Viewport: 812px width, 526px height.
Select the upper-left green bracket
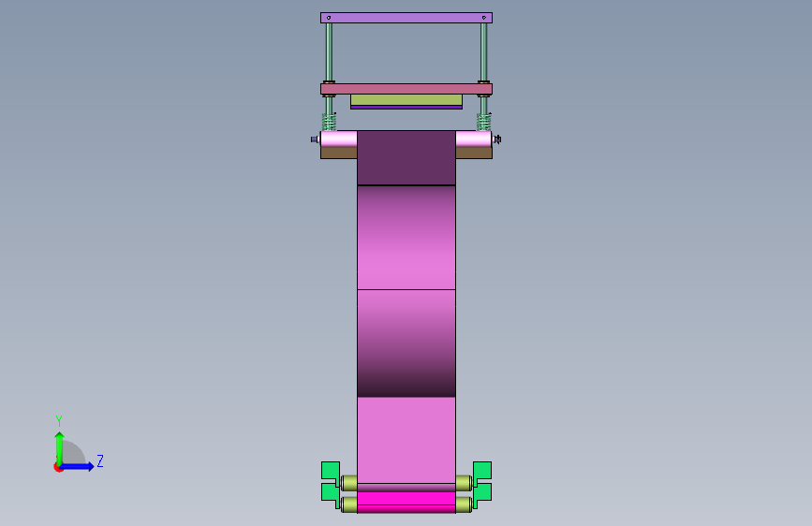331,471
